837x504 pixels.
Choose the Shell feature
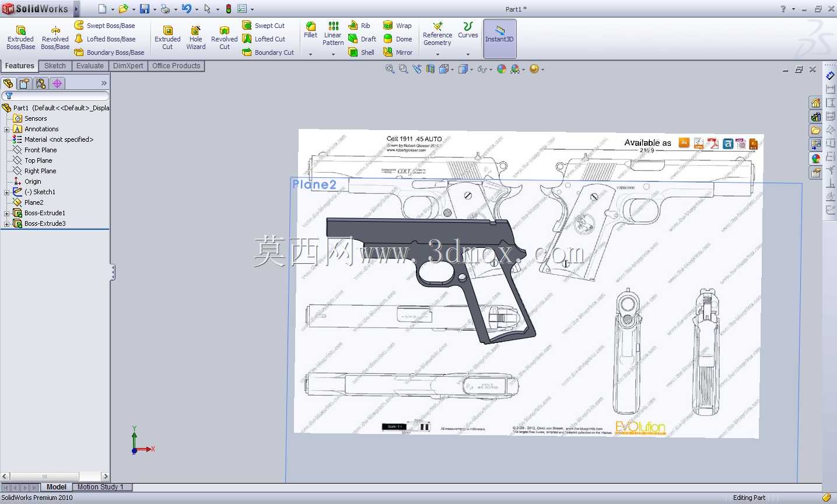362,52
